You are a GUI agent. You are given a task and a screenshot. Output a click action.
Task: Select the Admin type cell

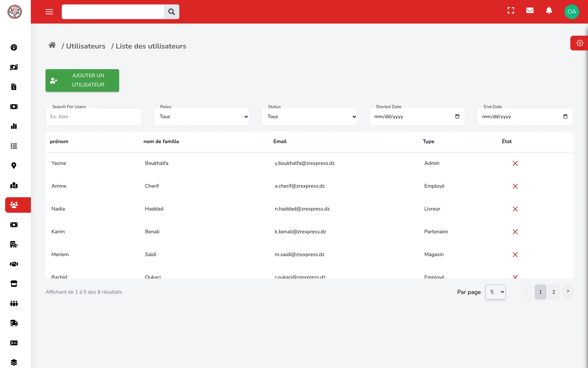(432, 163)
